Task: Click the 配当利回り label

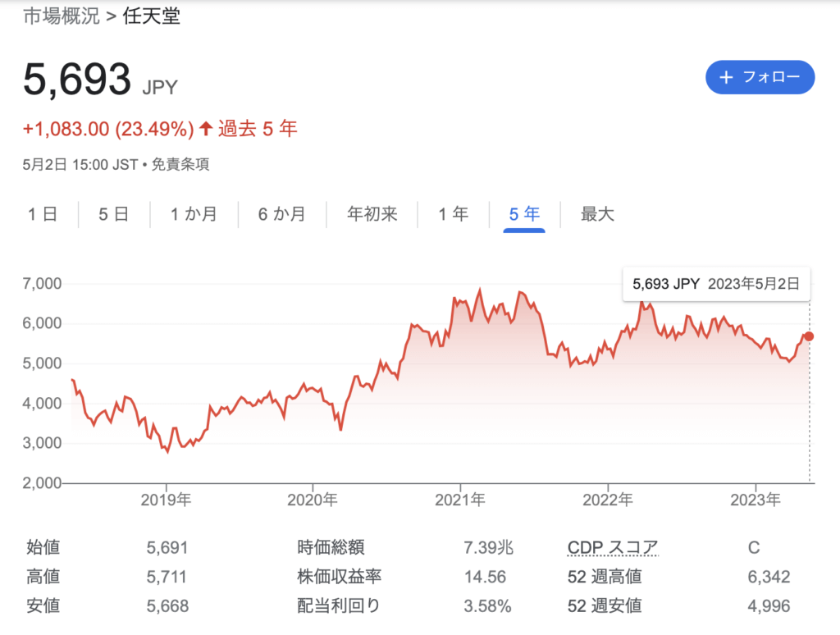Action: [x=339, y=605]
